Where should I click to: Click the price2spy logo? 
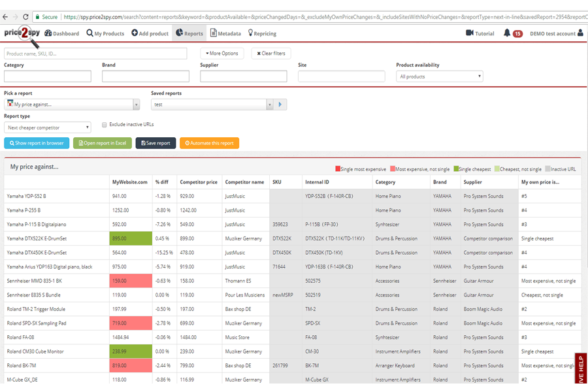(22, 35)
